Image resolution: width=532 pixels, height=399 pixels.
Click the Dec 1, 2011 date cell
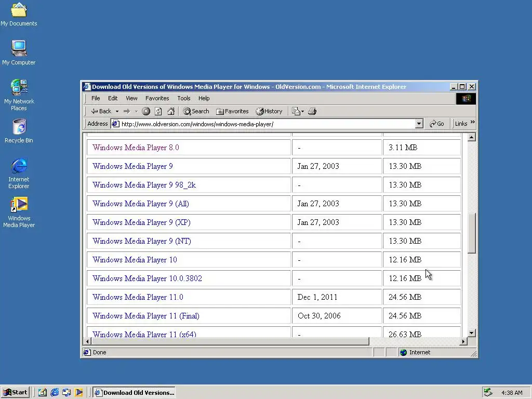(337, 297)
